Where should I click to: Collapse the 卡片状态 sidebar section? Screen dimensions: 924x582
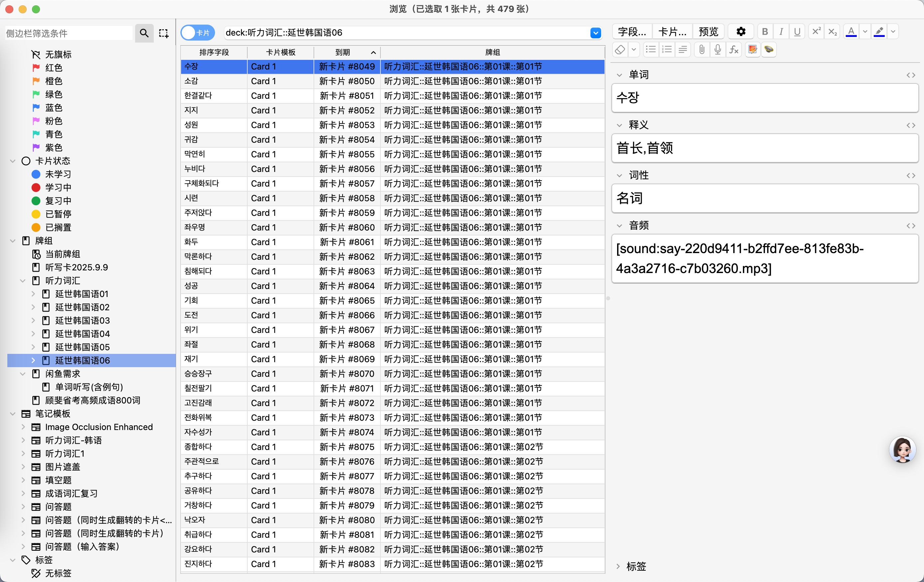pos(13,161)
